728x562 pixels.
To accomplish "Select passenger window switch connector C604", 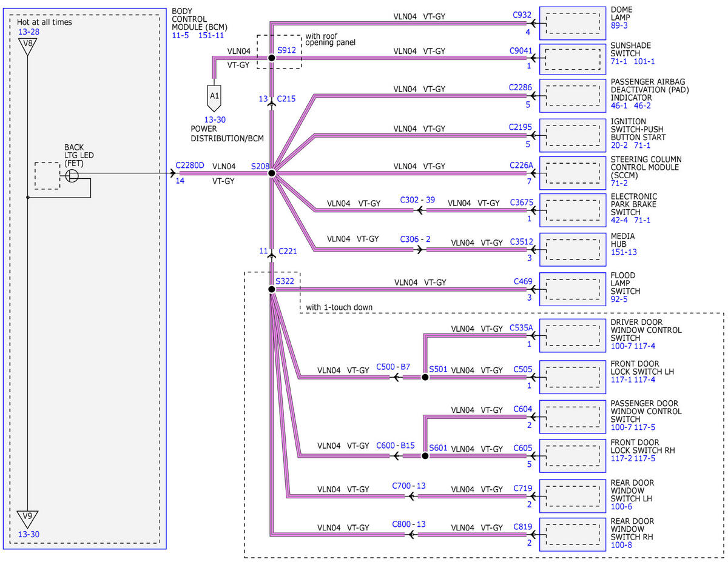I will click(523, 409).
